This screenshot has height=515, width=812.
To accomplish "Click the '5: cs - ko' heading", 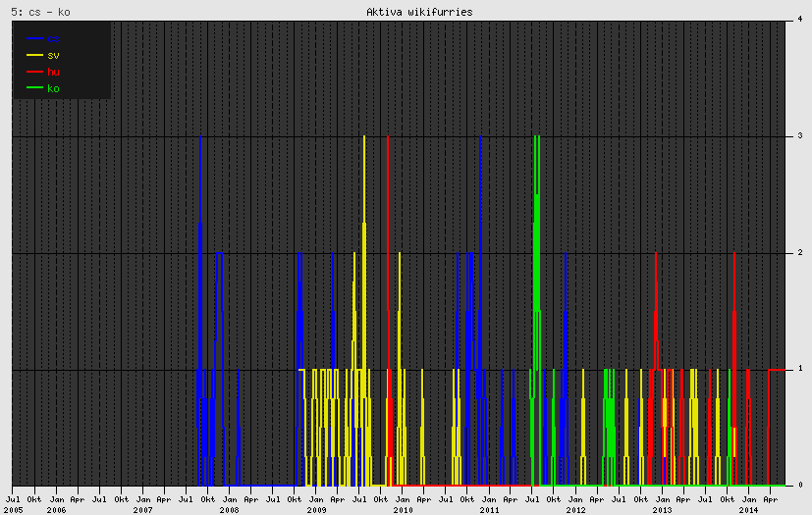I will coord(41,12).
